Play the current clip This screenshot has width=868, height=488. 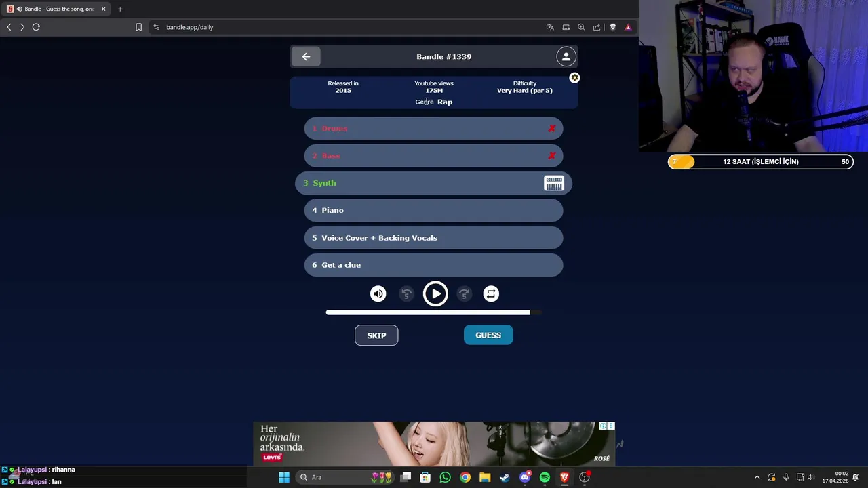(x=435, y=294)
